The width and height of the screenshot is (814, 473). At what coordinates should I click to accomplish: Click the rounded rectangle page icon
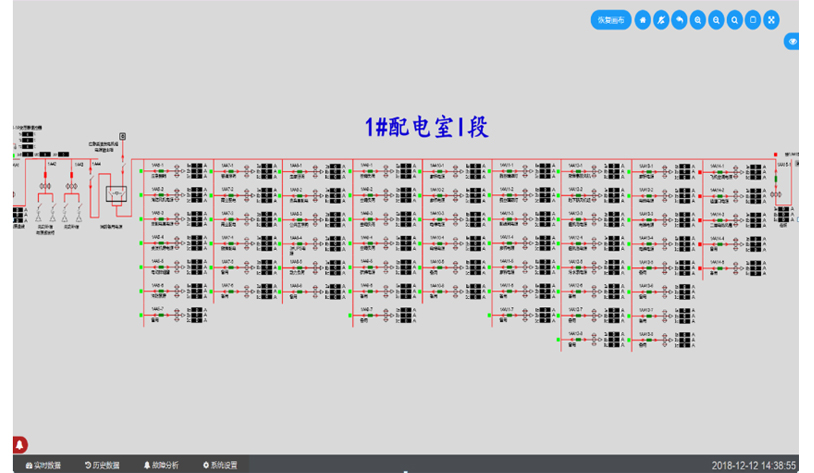click(753, 20)
